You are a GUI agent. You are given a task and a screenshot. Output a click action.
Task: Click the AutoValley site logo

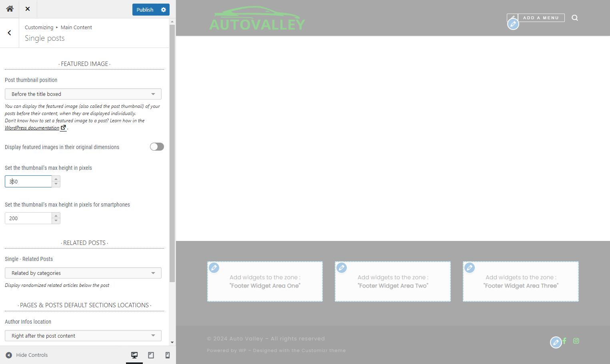(x=257, y=18)
